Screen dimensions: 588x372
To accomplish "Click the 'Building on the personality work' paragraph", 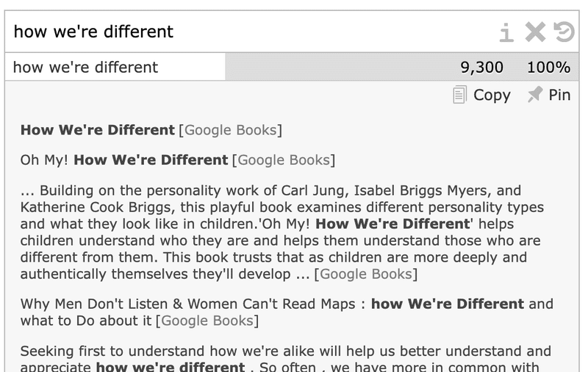I will [x=283, y=232].
